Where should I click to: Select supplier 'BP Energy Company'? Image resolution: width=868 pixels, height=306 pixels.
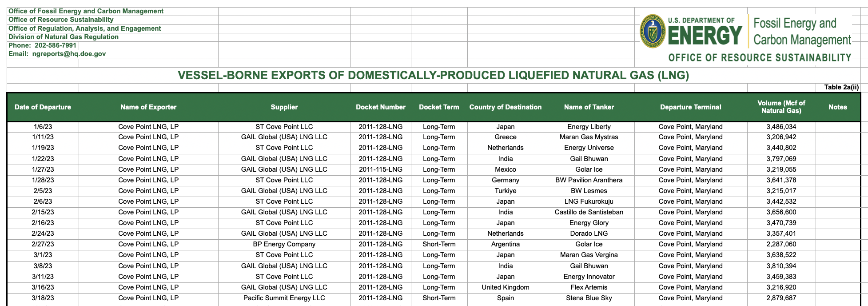point(284,244)
